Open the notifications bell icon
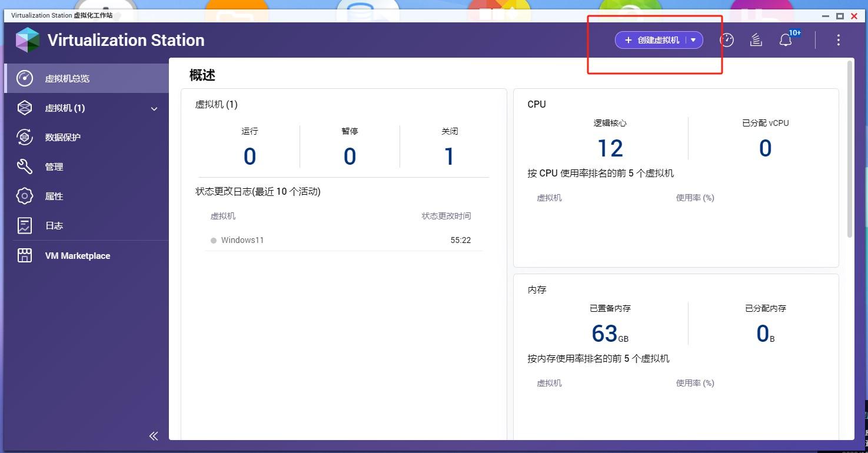Viewport: 868px width, 453px height. (785, 40)
